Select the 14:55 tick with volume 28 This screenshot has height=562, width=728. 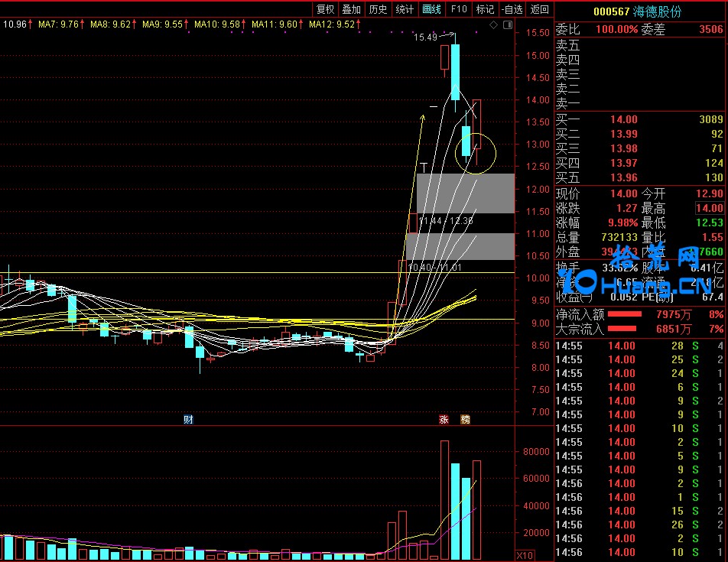(639, 346)
